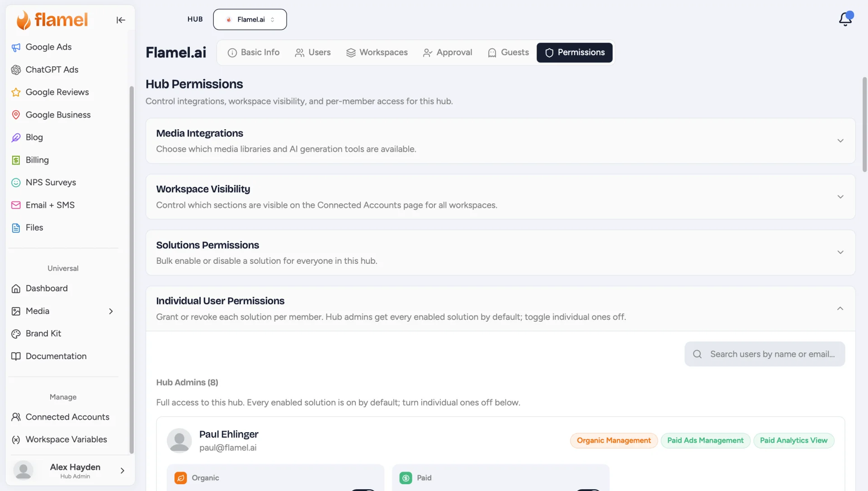Viewport: 868px width, 491px height.
Task: Click the Blog feather icon
Action: tap(16, 137)
